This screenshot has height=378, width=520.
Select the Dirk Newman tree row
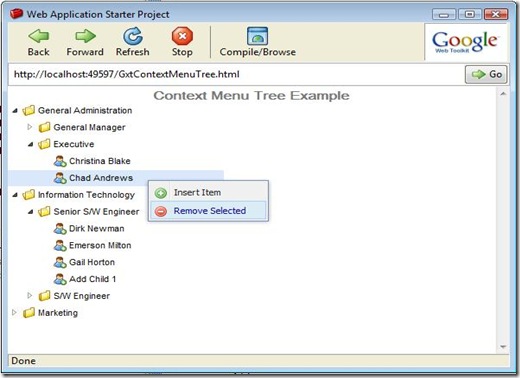click(x=116, y=228)
